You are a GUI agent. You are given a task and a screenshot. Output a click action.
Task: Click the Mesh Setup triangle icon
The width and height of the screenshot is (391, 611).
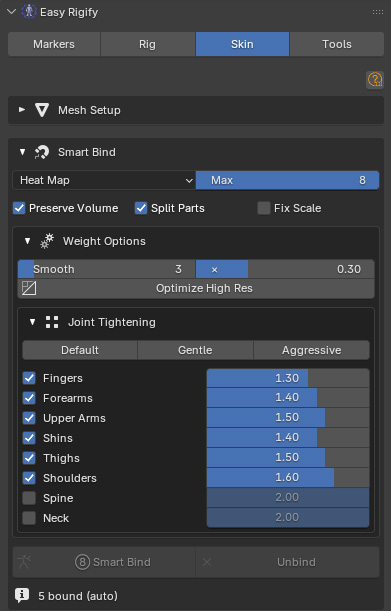[42, 110]
